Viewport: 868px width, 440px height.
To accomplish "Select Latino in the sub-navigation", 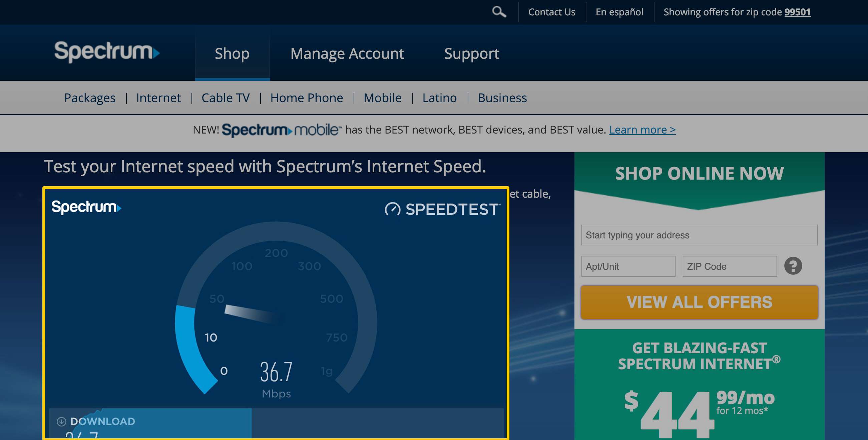I will click(439, 98).
